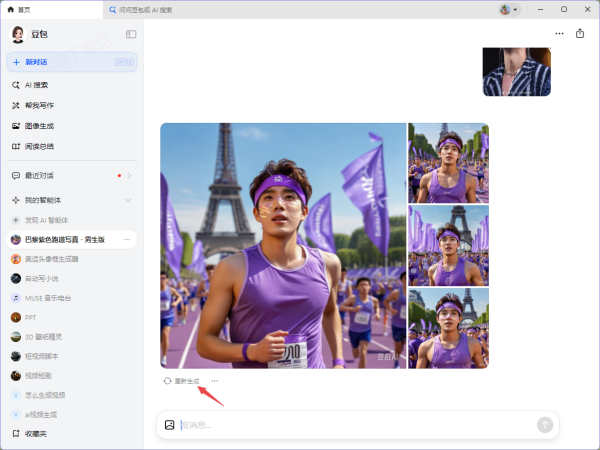The image size is (600, 450).
Task: Click the 发消息 message input field
Action: pyautogui.click(x=355, y=425)
